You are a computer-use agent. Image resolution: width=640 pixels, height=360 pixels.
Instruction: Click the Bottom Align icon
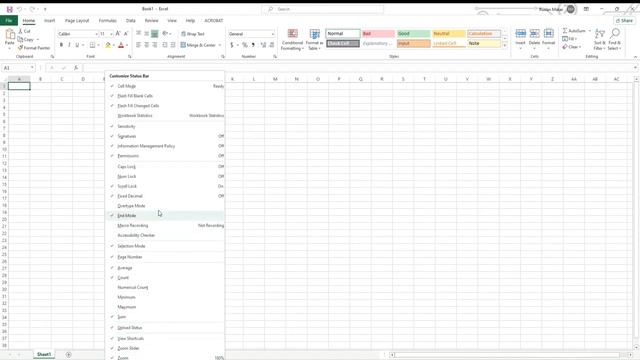[155, 33]
